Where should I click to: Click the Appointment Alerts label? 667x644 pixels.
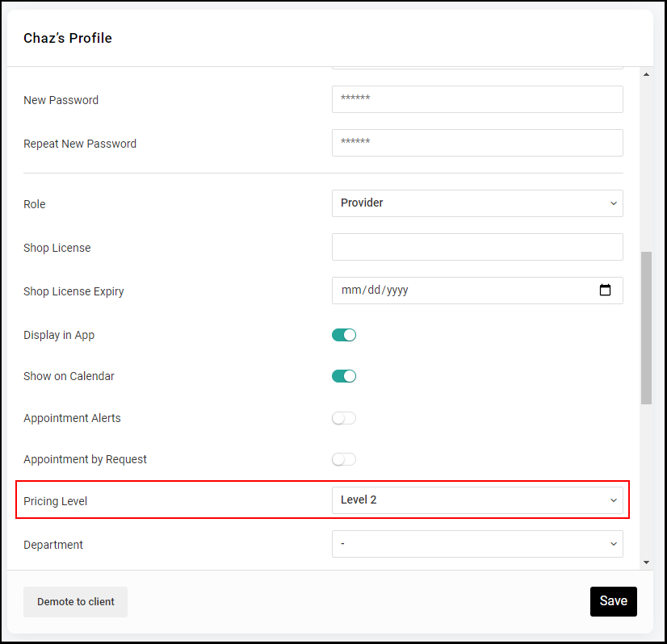pos(72,418)
